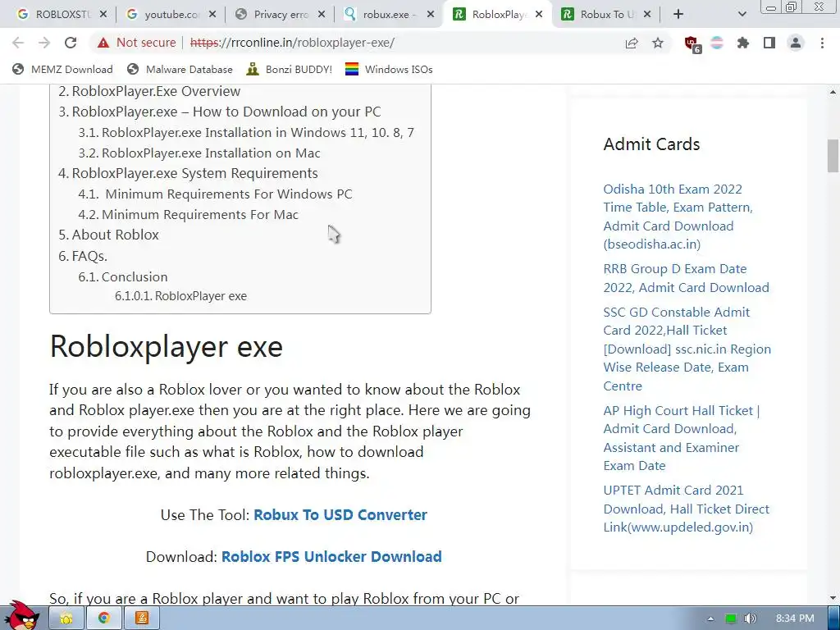
Task: Close the youtube.co tab
Action: coord(212,15)
